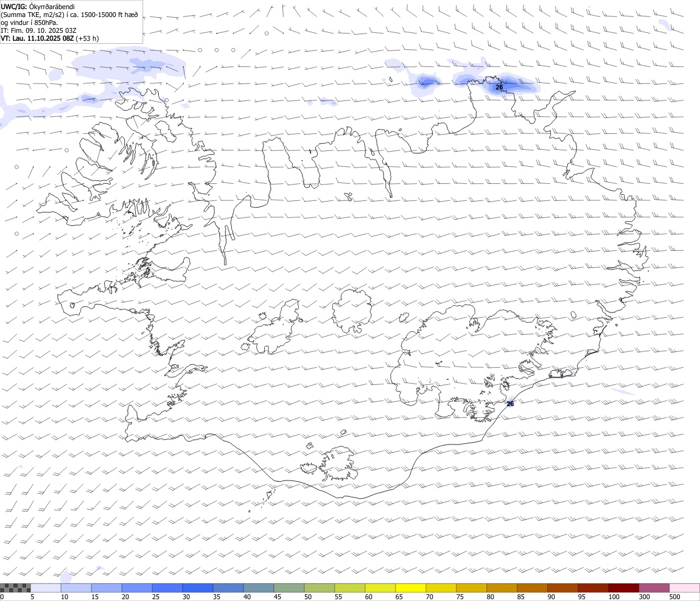Click the legend label '100'
The width and height of the screenshot is (700, 601).
tap(614, 597)
